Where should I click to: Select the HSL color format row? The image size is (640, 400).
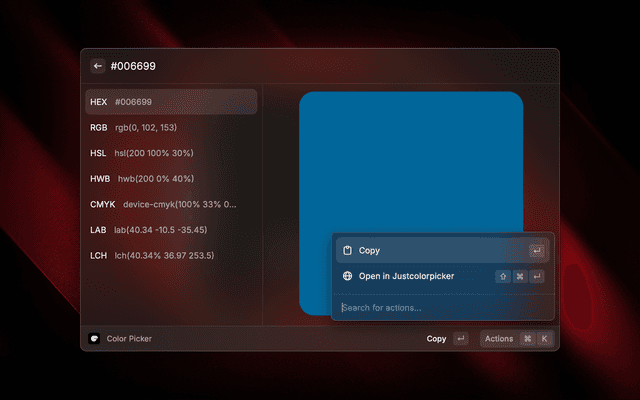(x=171, y=153)
